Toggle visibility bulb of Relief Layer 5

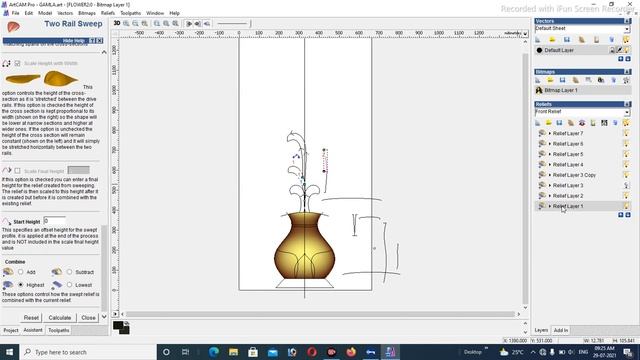pos(627,154)
